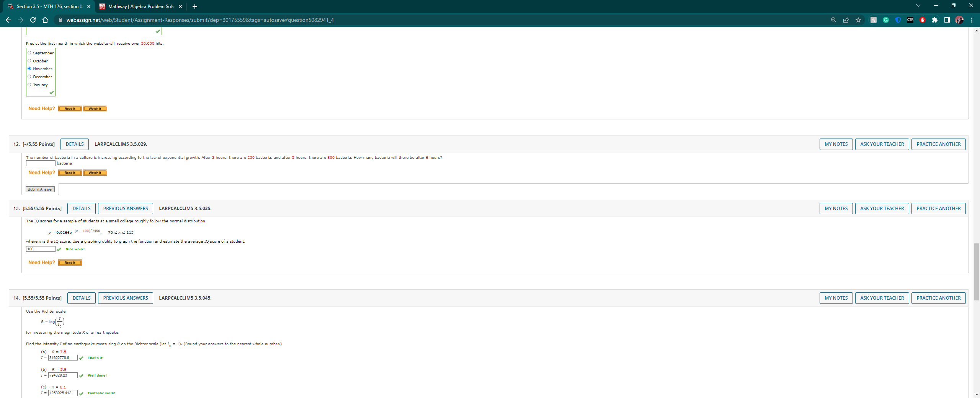Select the January radio option
The image size is (980, 398).
(29, 85)
